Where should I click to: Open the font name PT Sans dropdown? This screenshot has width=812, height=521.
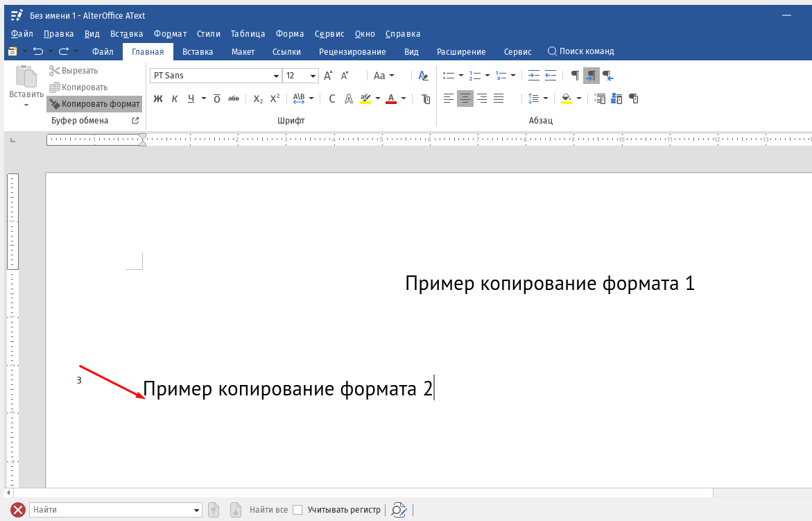click(276, 76)
